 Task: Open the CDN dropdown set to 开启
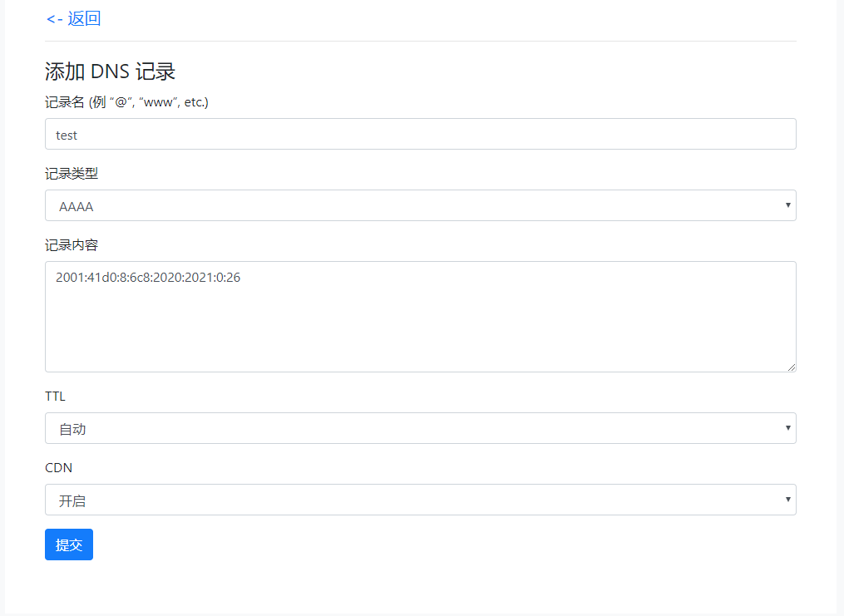(x=420, y=500)
